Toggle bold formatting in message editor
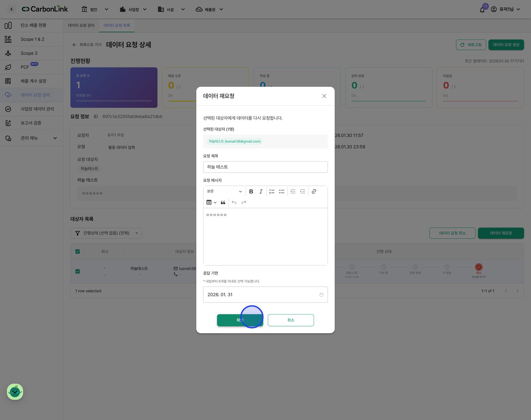 coord(251,191)
